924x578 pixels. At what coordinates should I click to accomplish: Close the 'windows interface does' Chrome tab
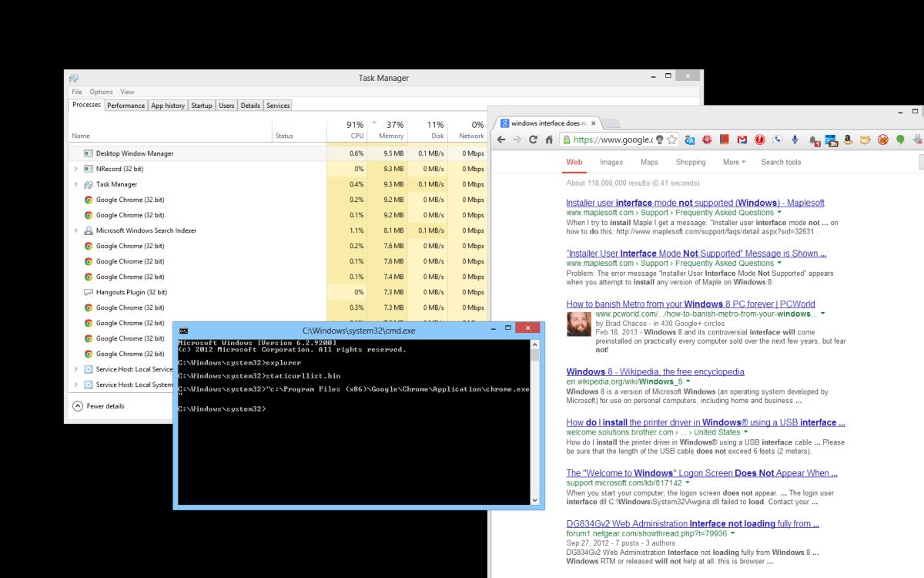pos(593,123)
